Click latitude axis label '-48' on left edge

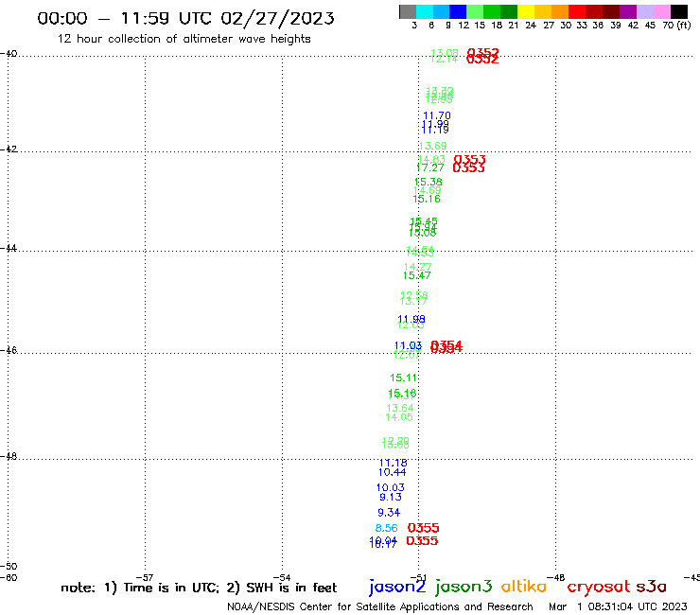(9, 456)
